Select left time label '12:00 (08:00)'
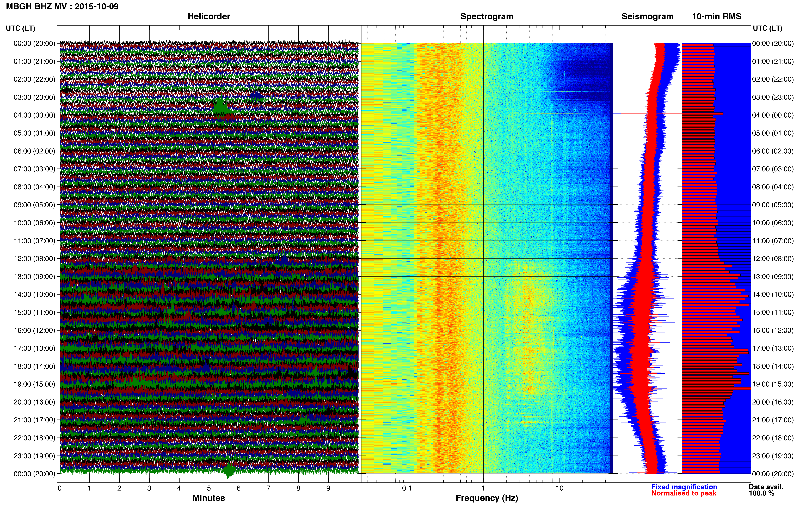This screenshot has height=508, width=812. pos(34,259)
